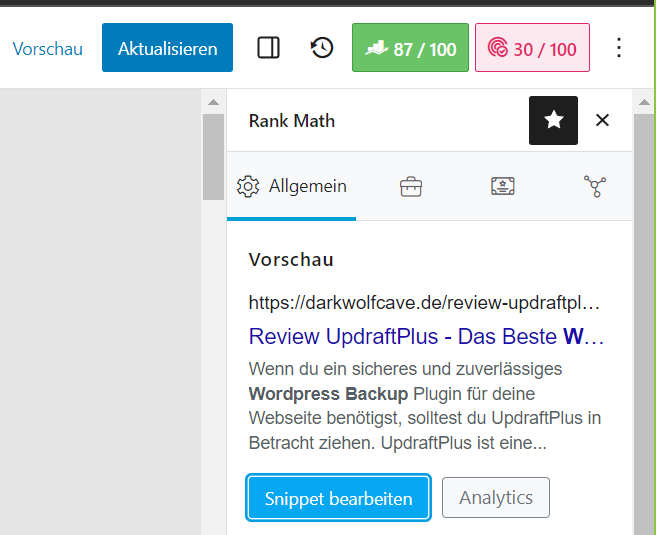The image size is (656, 535).
Task: Click the Review UpdraftPlus preview title
Action: (x=426, y=336)
